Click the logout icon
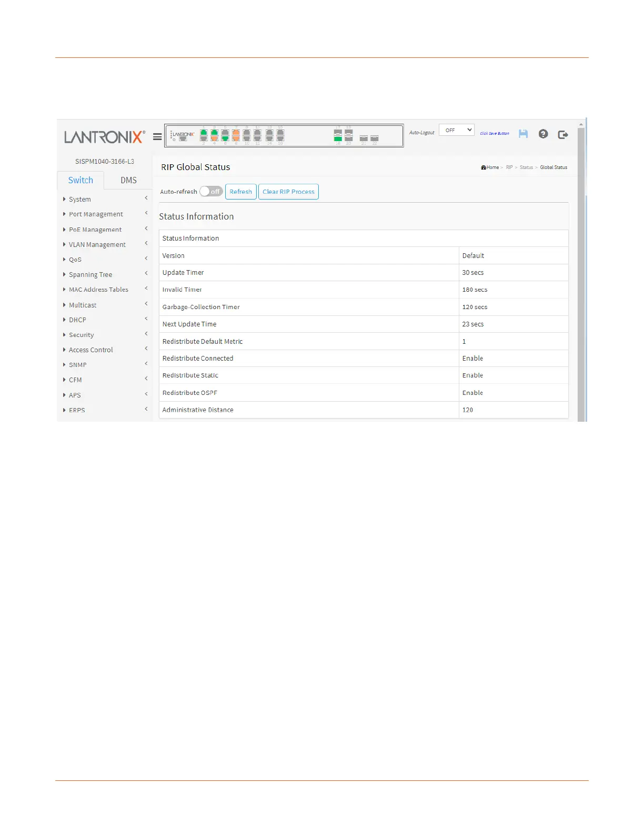Image resolution: width=644 pixels, height=834 pixels. [x=563, y=134]
